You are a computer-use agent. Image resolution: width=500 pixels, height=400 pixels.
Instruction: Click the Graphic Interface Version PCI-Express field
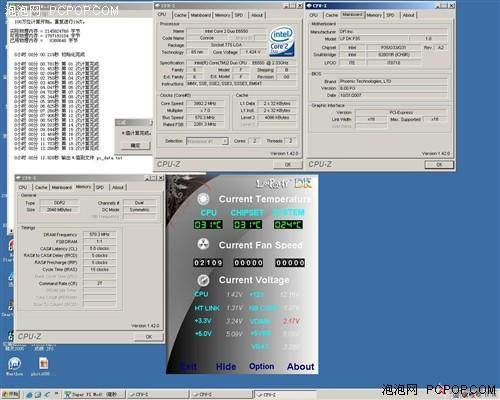[401, 113]
